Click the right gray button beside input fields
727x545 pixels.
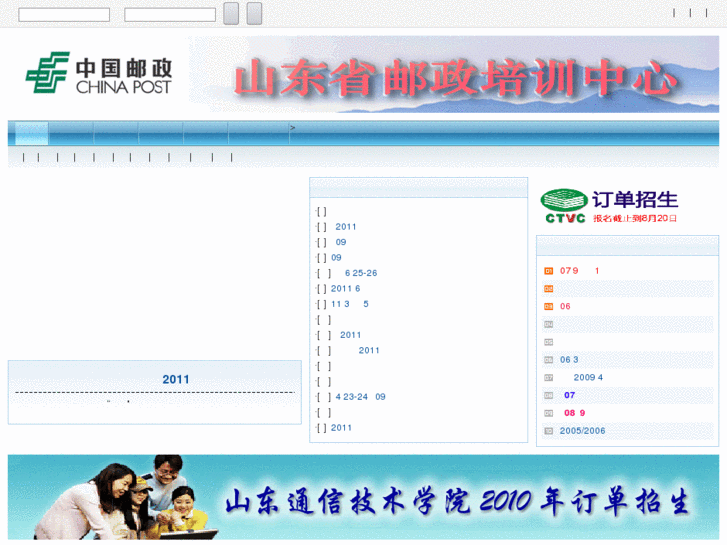[254, 13]
